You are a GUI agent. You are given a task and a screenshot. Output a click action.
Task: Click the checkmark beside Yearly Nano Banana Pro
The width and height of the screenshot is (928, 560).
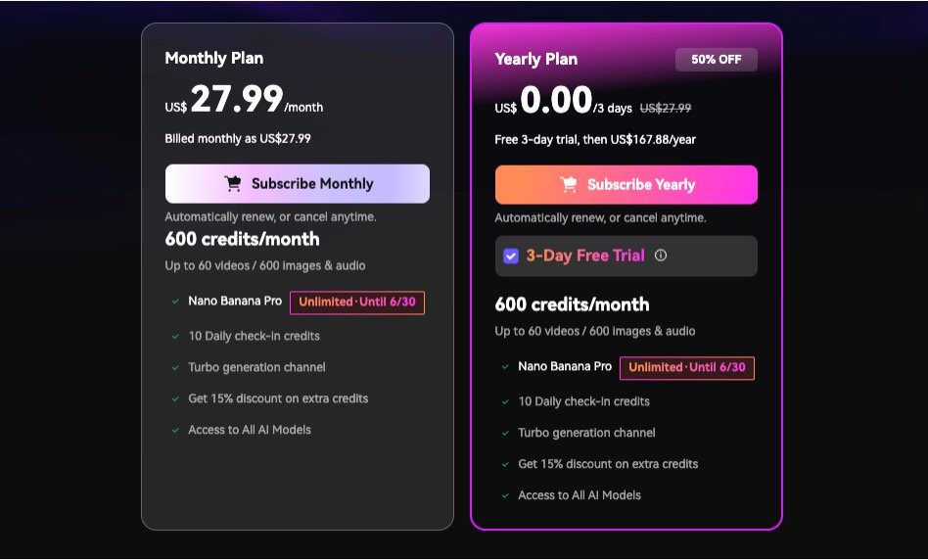(505, 367)
